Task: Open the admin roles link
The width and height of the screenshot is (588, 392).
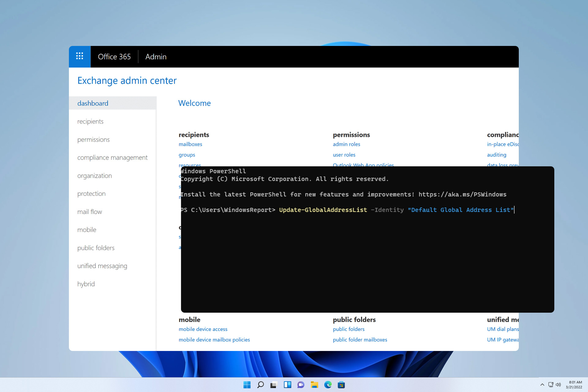Action: 346,144
